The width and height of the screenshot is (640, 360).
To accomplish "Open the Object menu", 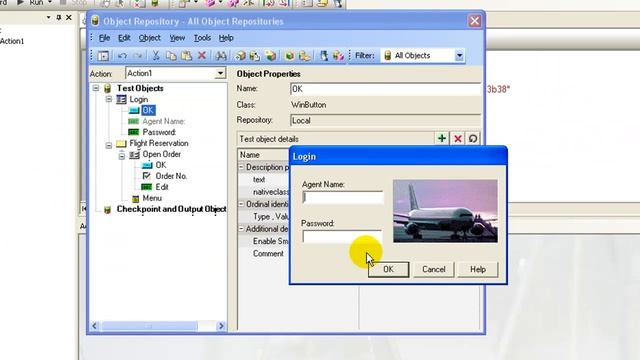I will tap(149, 38).
